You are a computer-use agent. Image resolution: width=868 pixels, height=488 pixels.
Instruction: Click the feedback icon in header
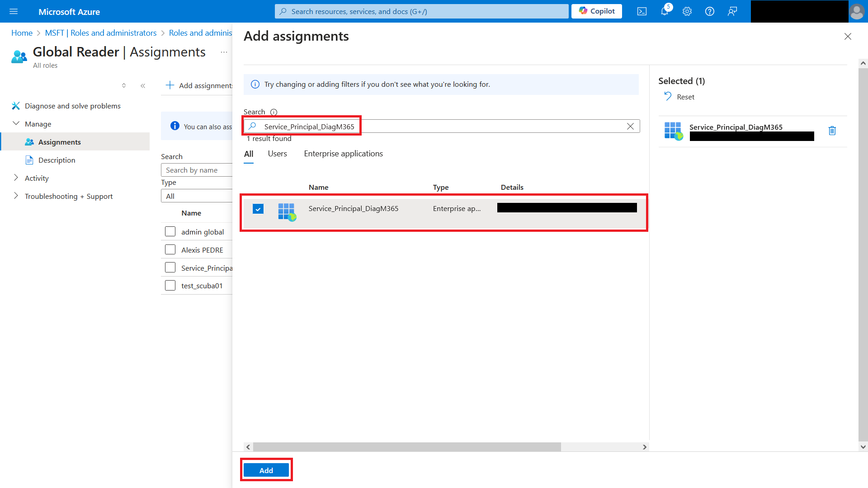click(x=732, y=11)
